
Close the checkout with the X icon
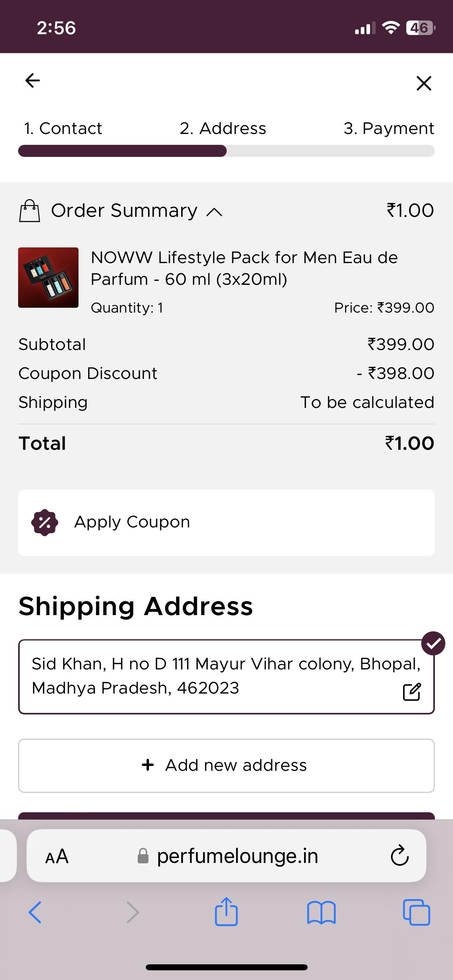(x=424, y=83)
